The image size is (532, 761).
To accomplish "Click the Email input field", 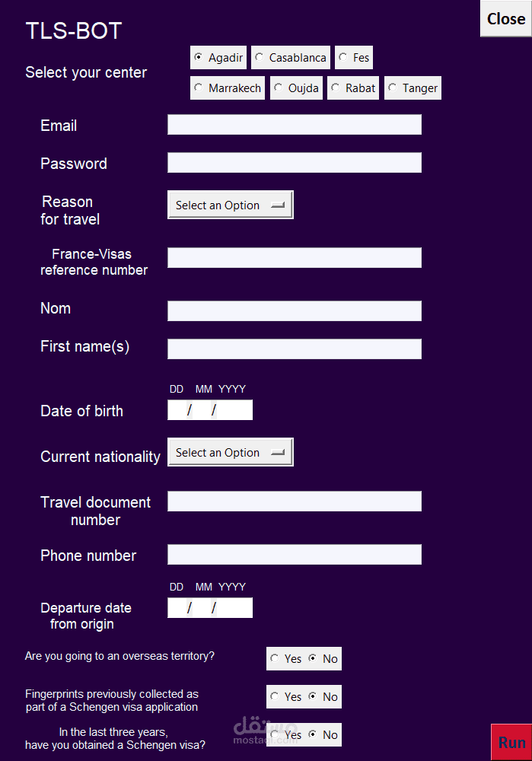I will 294,125.
